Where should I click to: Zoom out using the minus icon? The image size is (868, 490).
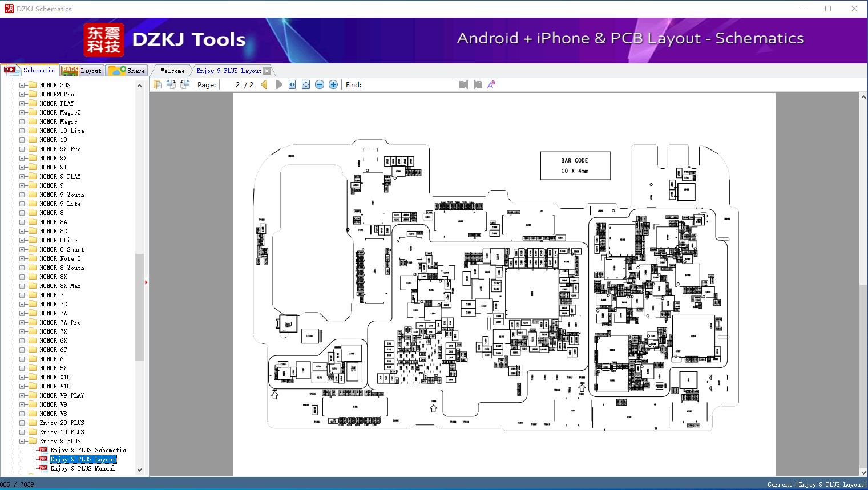point(320,84)
